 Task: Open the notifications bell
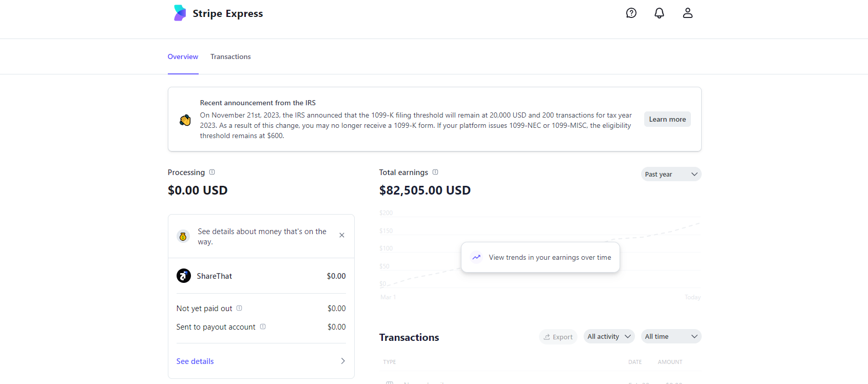[660, 13]
